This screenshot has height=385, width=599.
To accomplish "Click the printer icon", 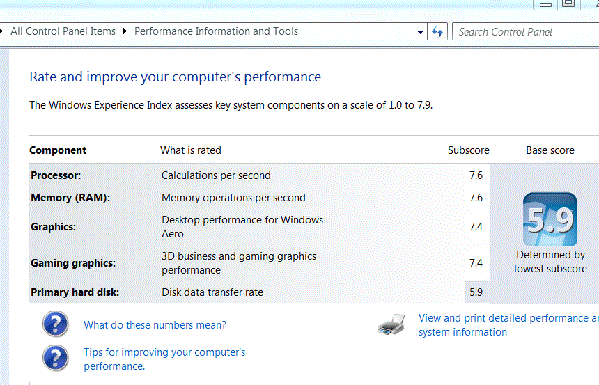I will (x=392, y=325).
